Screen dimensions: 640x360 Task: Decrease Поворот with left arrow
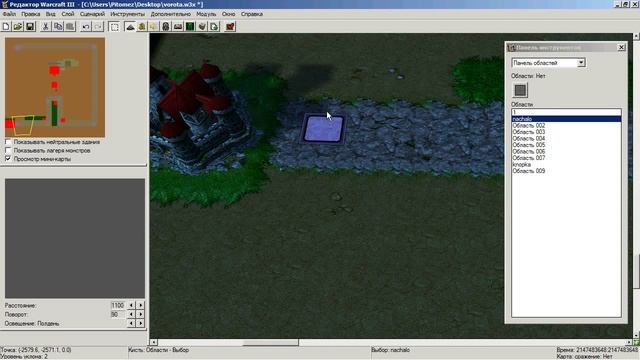coord(131,314)
